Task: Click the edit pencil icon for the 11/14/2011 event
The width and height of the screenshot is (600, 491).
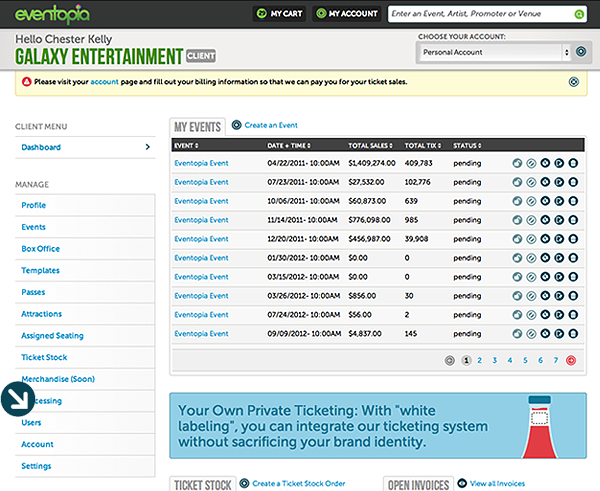Action: 531,220
